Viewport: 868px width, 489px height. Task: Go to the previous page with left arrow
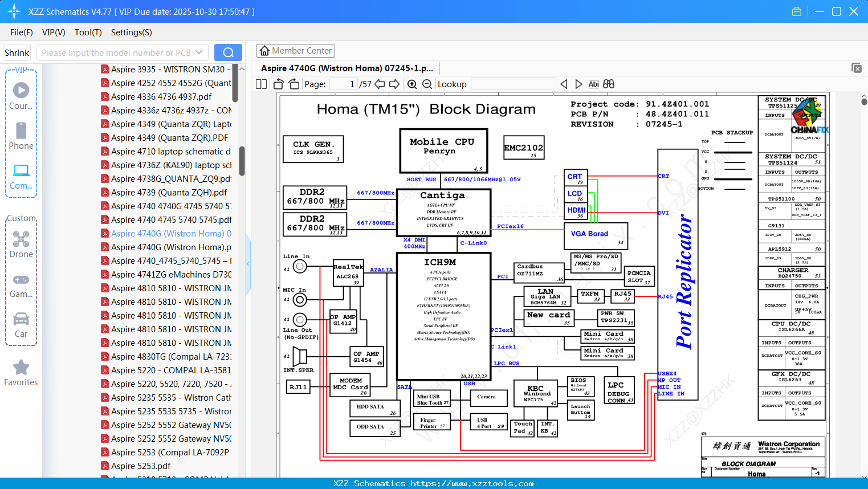click(380, 84)
